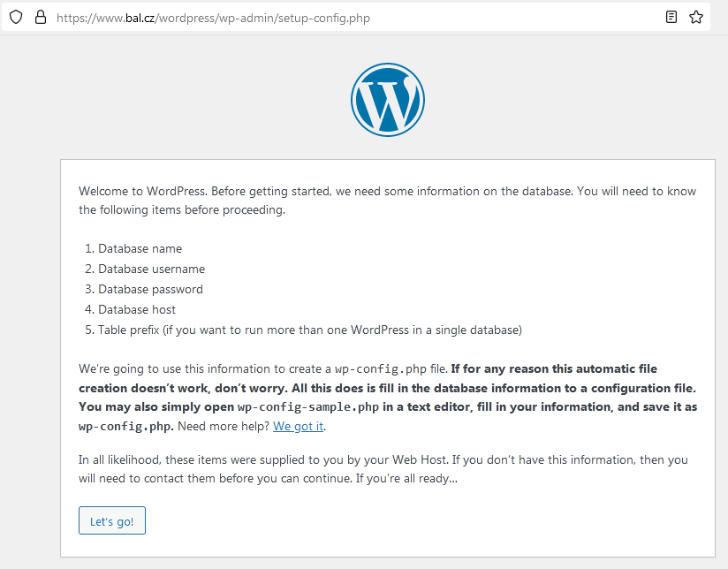This screenshot has width=728, height=569.
Task: Click the "Database host" list item
Action: [x=137, y=310]
